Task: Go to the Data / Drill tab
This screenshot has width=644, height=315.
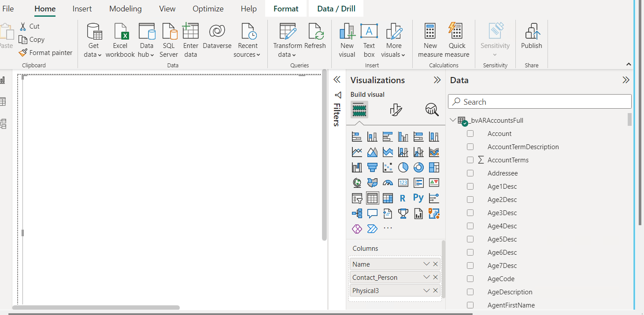Action: pyautogui.click(x=337, y=9)
